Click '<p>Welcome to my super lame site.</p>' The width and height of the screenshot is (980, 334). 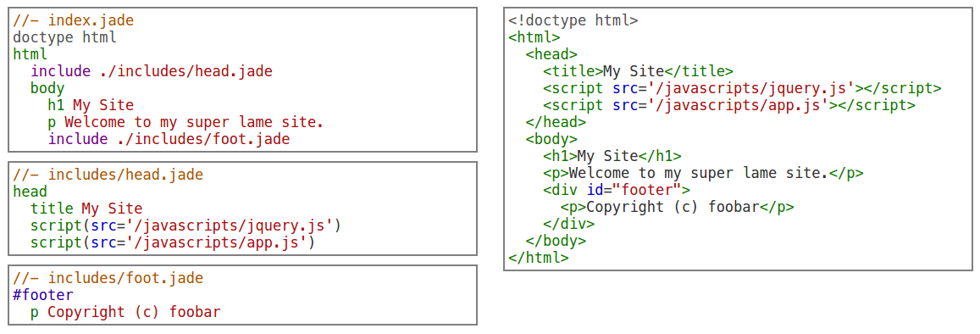click(703, 173)
